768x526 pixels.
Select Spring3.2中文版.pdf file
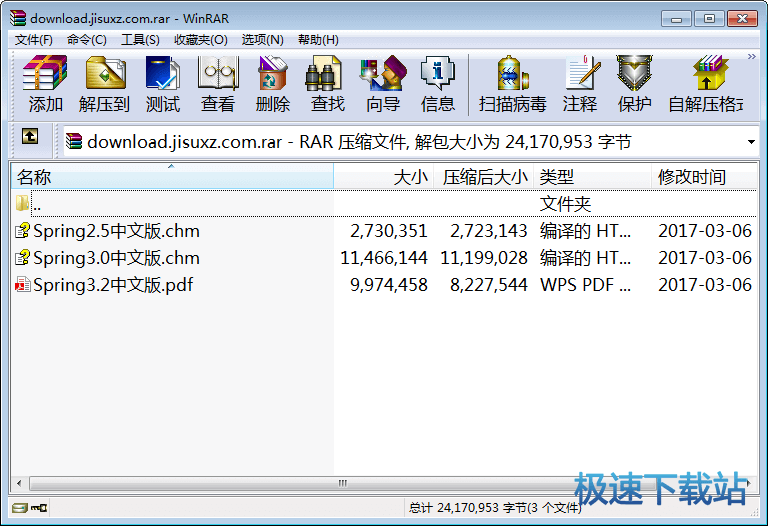coord(113,285)
